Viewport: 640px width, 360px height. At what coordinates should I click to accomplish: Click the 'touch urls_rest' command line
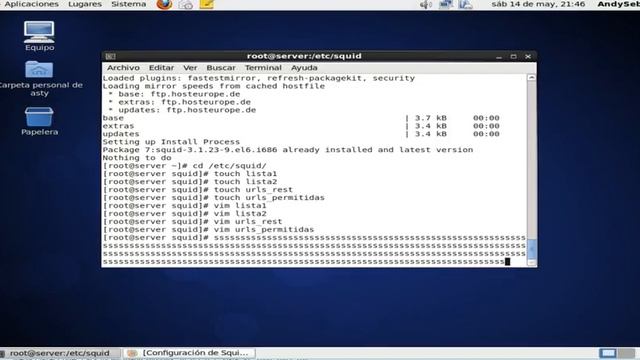coord(198,190)
